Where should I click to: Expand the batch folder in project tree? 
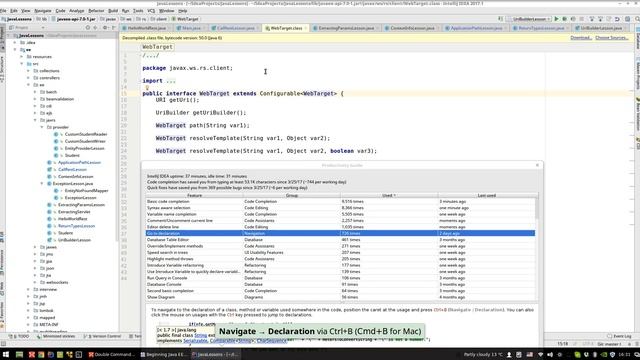[x=36, y=92]
